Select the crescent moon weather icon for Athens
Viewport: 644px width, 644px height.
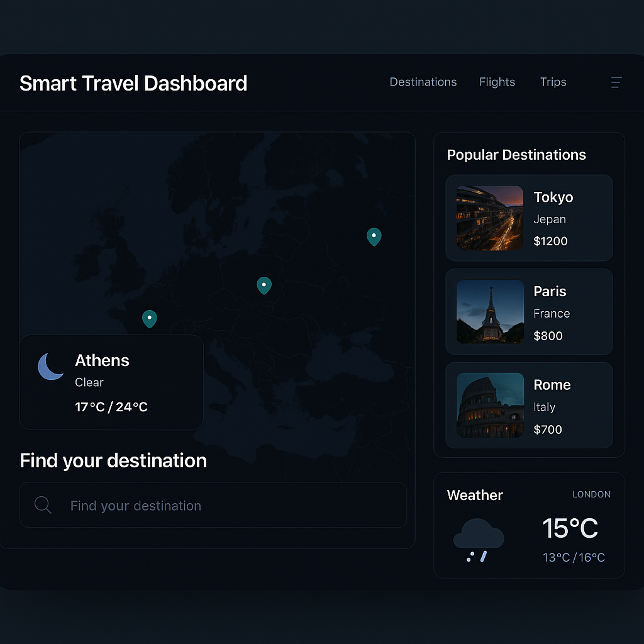50,367
